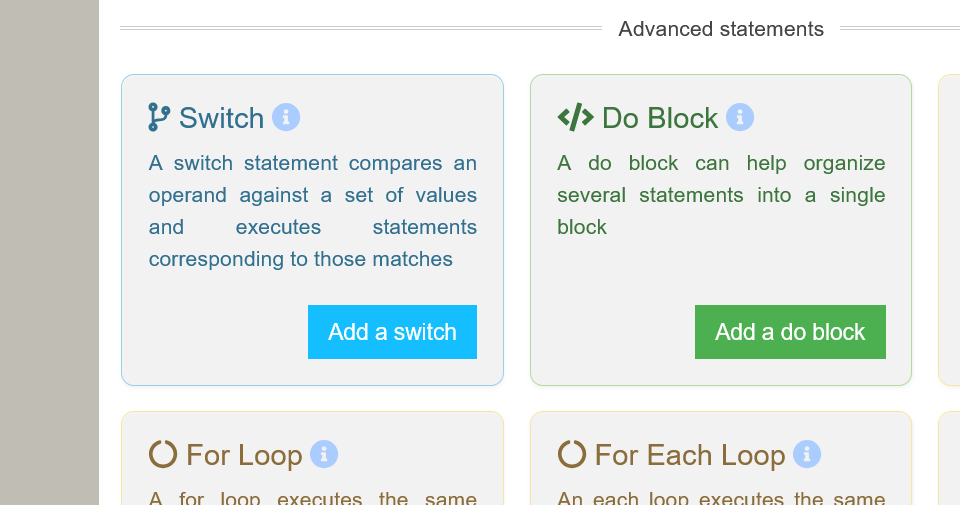Screen dimensions: 960x505
Task: Open the info icon beside Switch
Action: point(286,118)
